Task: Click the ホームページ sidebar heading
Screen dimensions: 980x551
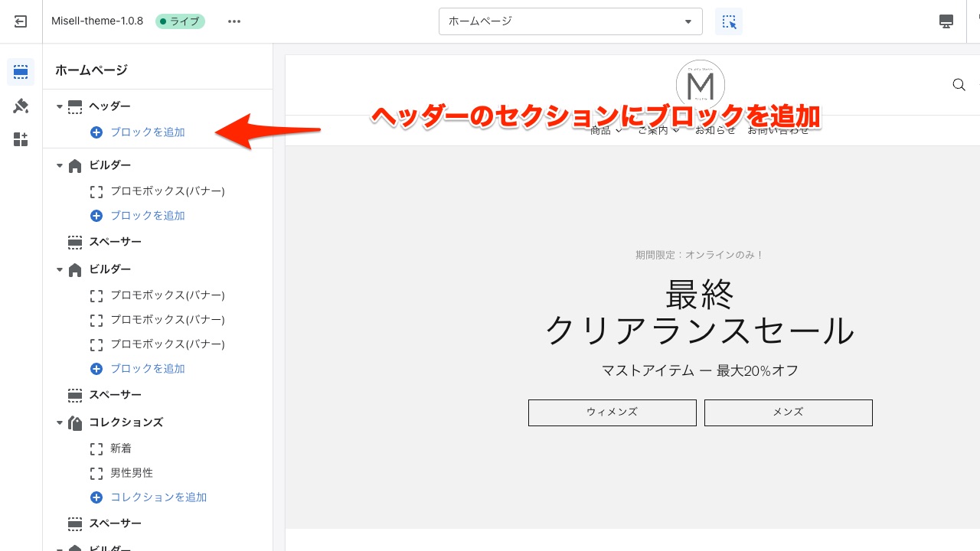Action: click(x=91, y=70)
